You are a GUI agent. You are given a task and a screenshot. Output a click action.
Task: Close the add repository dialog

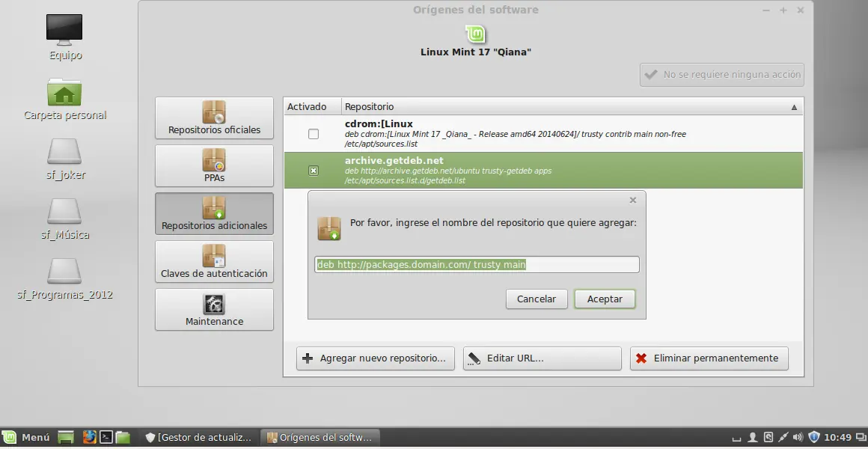(x=633, y=200)
